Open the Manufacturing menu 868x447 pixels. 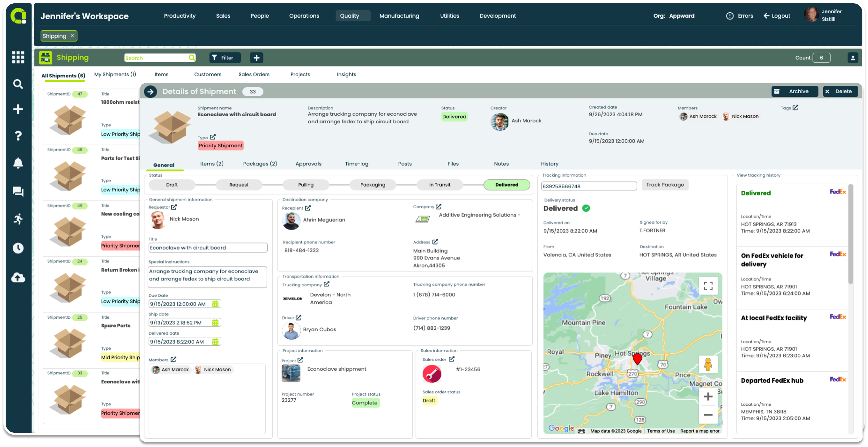tap(399, 16)
